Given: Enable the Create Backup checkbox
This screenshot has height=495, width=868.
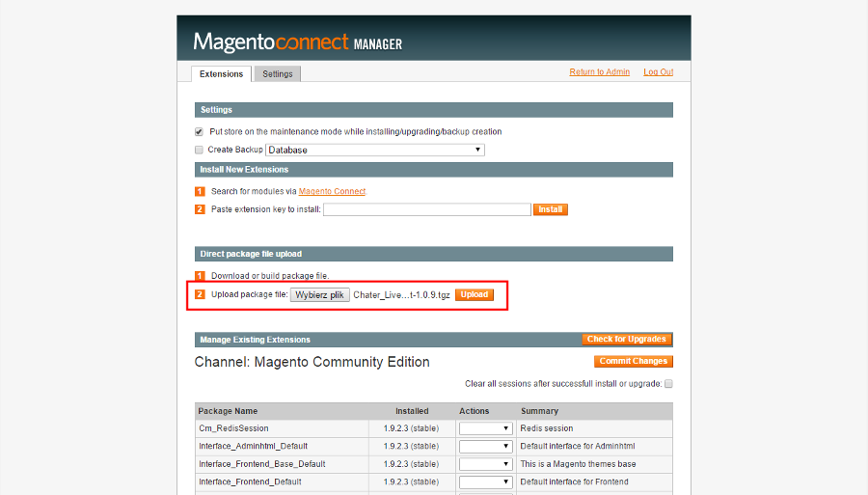Looking at the screenshot, I should point(199,150).
